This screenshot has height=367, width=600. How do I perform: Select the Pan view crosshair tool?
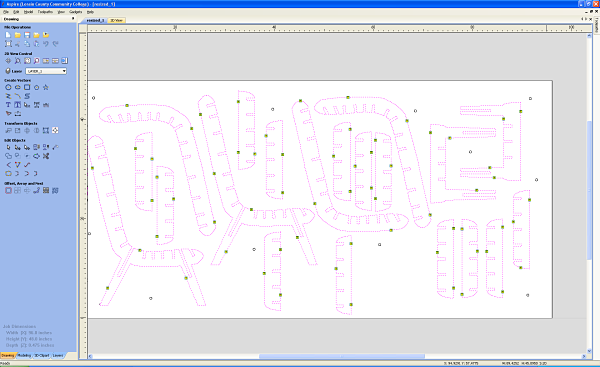click(8, 61)
